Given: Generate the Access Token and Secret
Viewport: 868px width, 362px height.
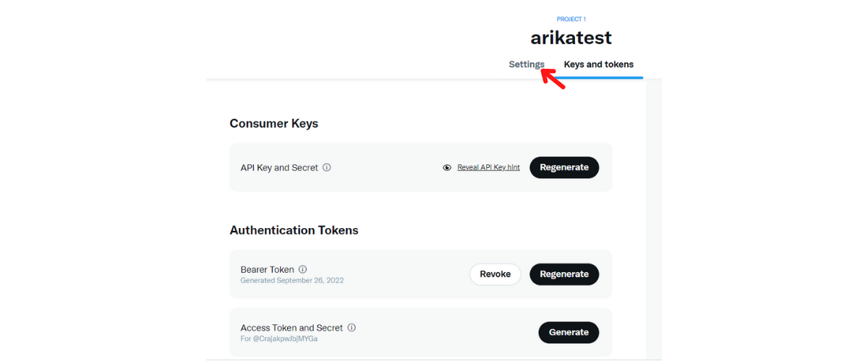Looking at the screenshot, I should [x=569, y=332].
